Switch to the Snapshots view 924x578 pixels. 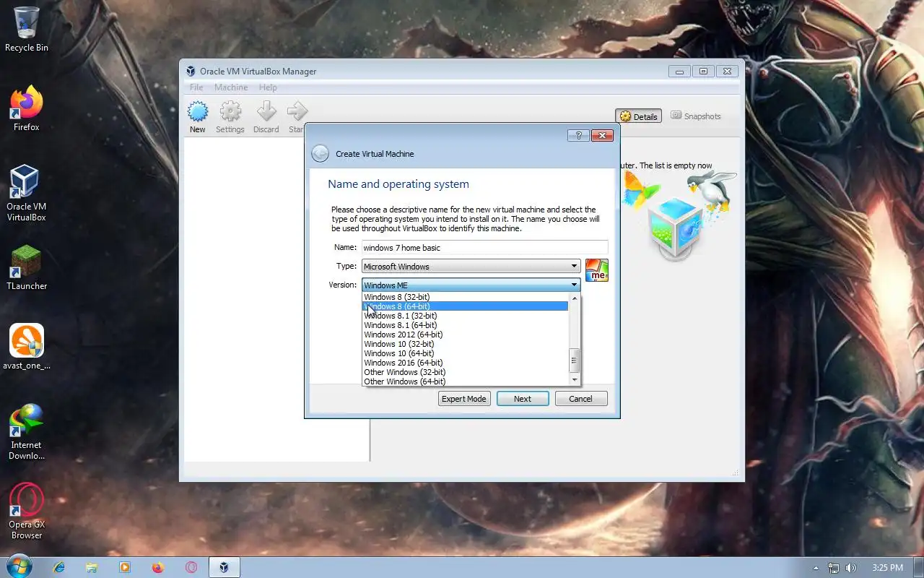(696, 116)
